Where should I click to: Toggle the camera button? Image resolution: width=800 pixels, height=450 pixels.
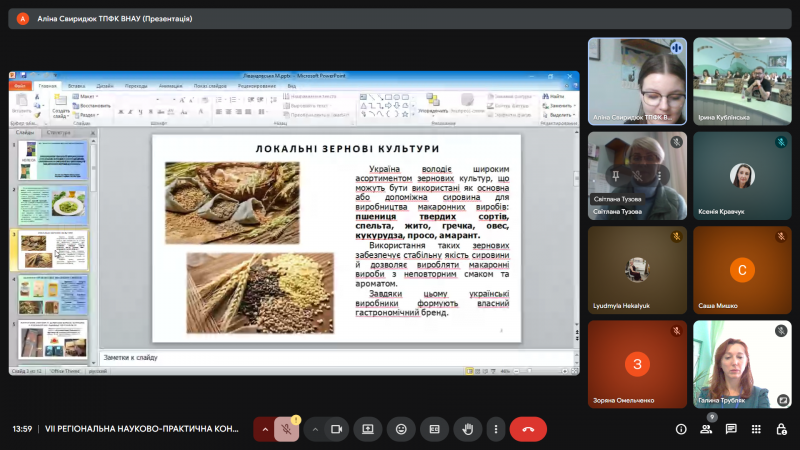point(338,429)
